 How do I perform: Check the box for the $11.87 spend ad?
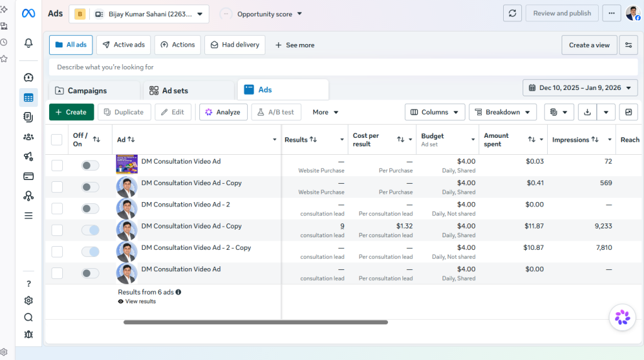pyautogui.click(x=57, y=230)
